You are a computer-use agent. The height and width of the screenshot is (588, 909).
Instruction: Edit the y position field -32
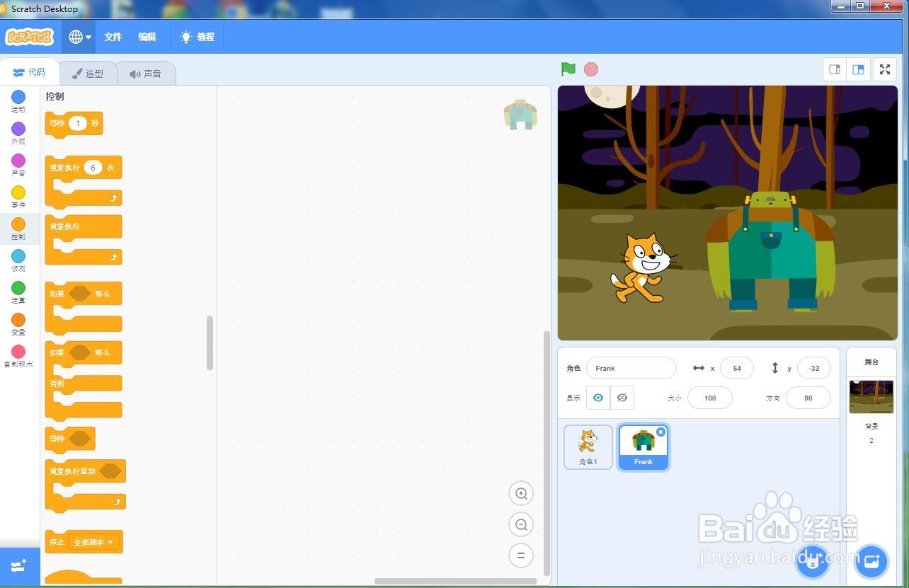click(x=814, y=368)
